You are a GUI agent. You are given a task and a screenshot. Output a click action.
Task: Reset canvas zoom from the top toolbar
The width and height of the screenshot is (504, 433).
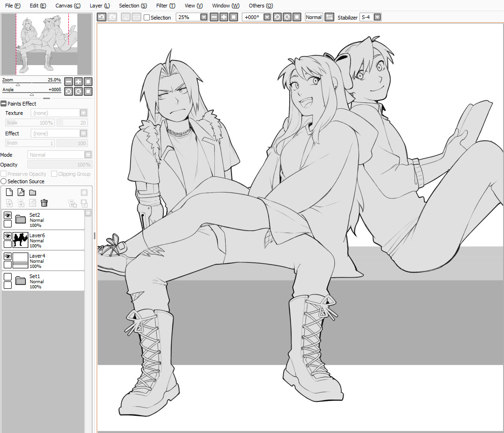pyautogui.click(x=234, y=17)
